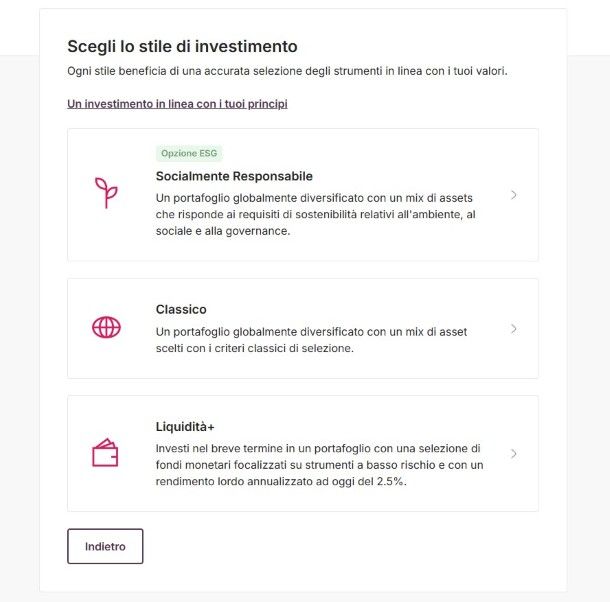Click the 'Scegli lo stile di investimento' heading
610x602 pixels.
click(182, 46)
